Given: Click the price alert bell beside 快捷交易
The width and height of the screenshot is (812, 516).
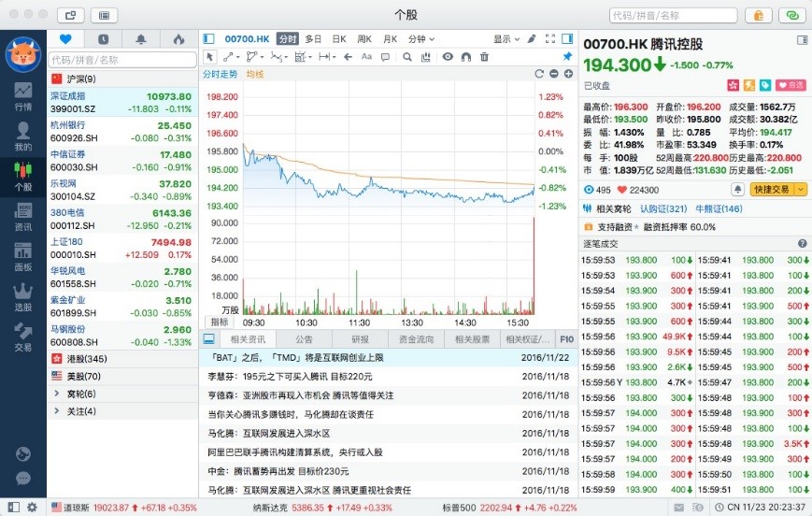Looking at the screenshot, I should [x=738, y=189].
